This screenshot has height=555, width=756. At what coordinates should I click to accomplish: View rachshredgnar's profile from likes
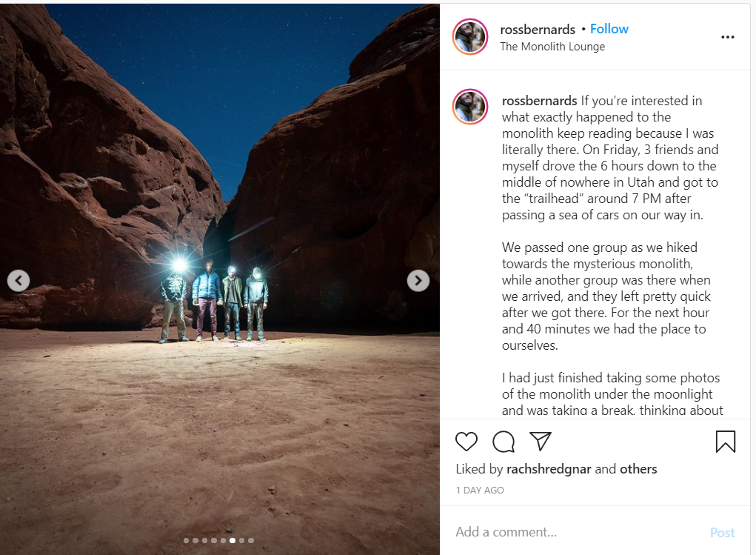point(549,469)
